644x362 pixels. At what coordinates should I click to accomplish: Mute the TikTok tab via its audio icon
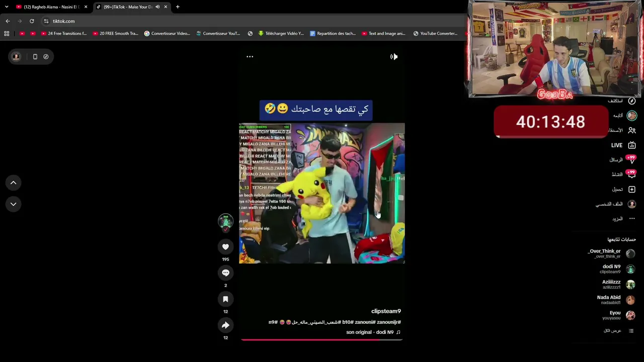pyautogui.click(x=157, y=7)
